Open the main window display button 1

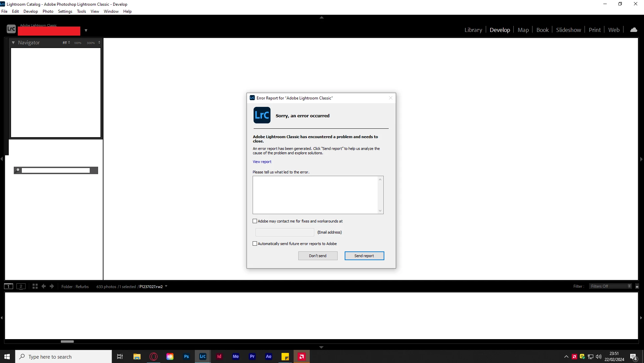pyautogui.click(x=8, y=286)
